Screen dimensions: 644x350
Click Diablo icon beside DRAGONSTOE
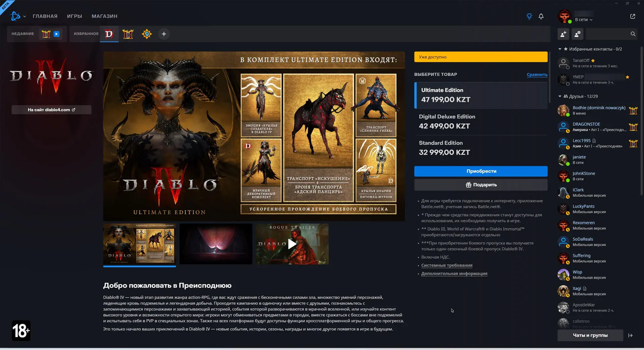tap(633, 127)
